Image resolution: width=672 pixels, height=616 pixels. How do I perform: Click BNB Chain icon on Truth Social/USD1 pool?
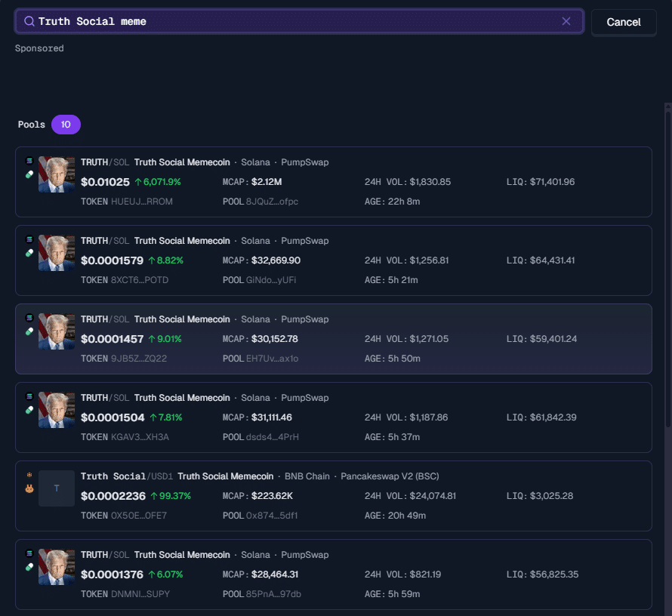pyautogui.click(x=29, y=475)
